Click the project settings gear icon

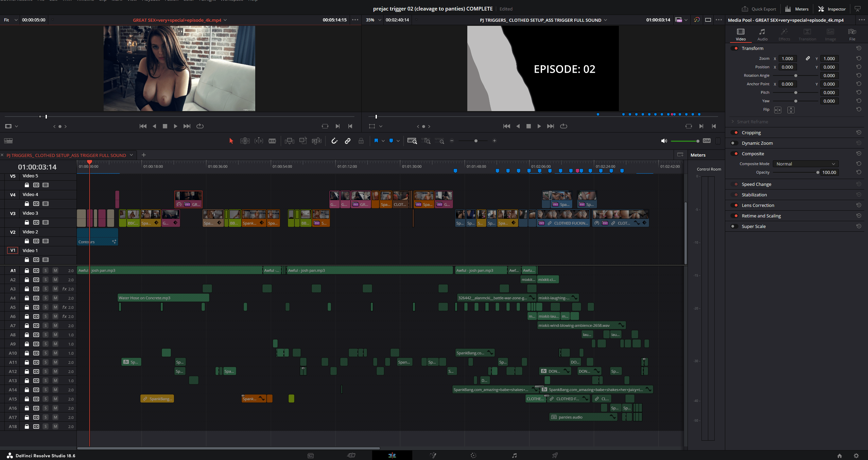point(856,456)
